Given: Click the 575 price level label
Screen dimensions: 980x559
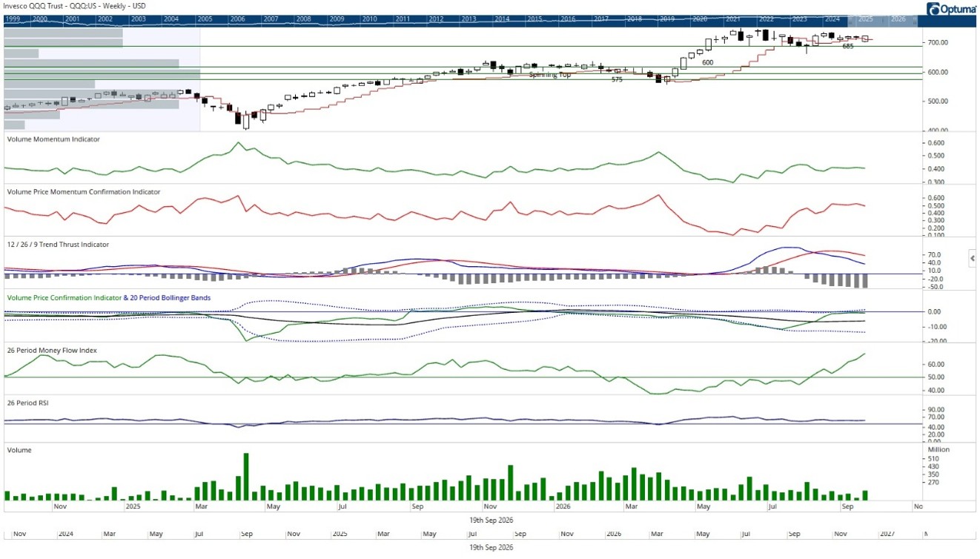Looking at the screenshot, I should point(617,79).
